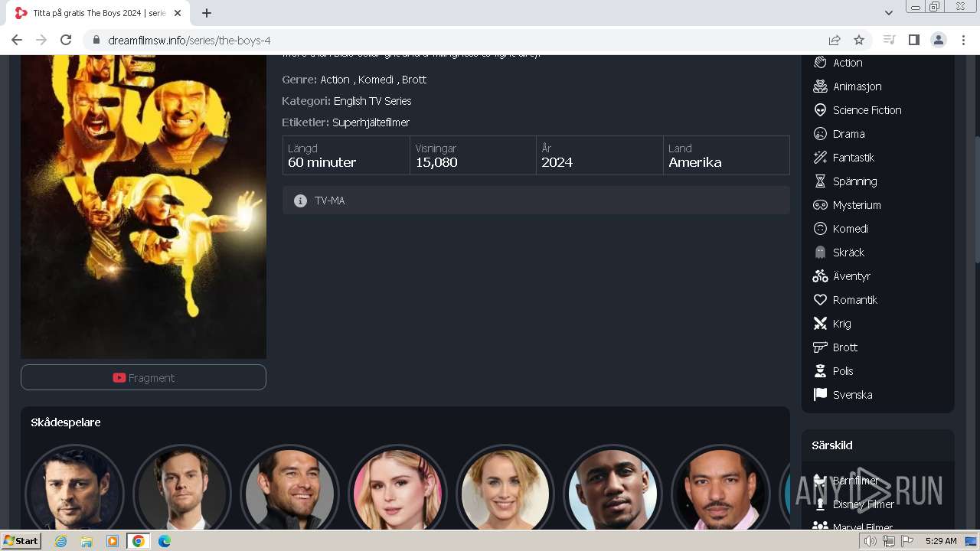Play the Fragment trailer button

pos(143,377)
